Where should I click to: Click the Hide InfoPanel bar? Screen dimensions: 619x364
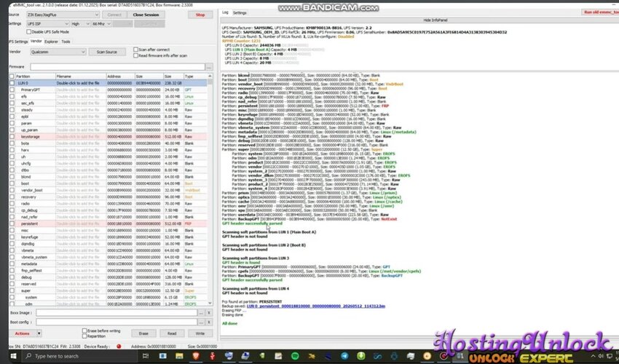pos(419,20)
